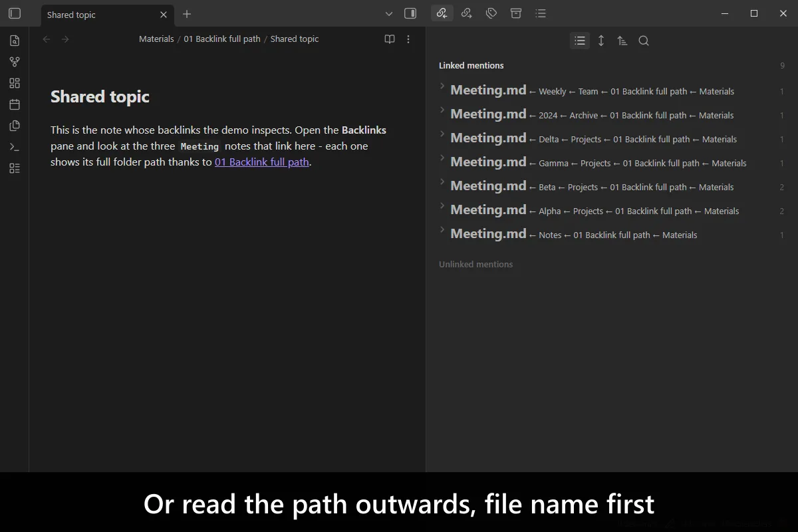This screenshot has height=532, width=798.
Task: Expand the Alpha Projects Meeting.md backlink
Action: [442, 206]
